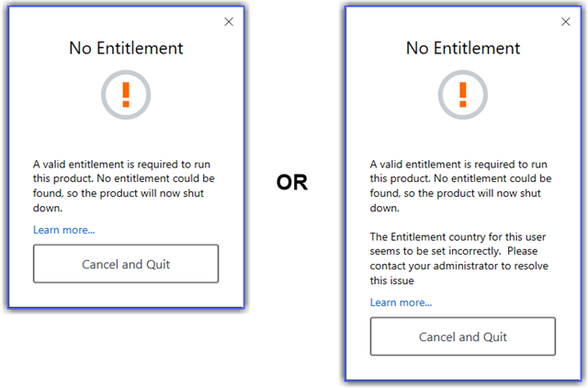The height and width of the screenshot is (388, 588).
Task: Click 'this product. No entitlement could be' right dialog
Action: click(x=461, y=178)
